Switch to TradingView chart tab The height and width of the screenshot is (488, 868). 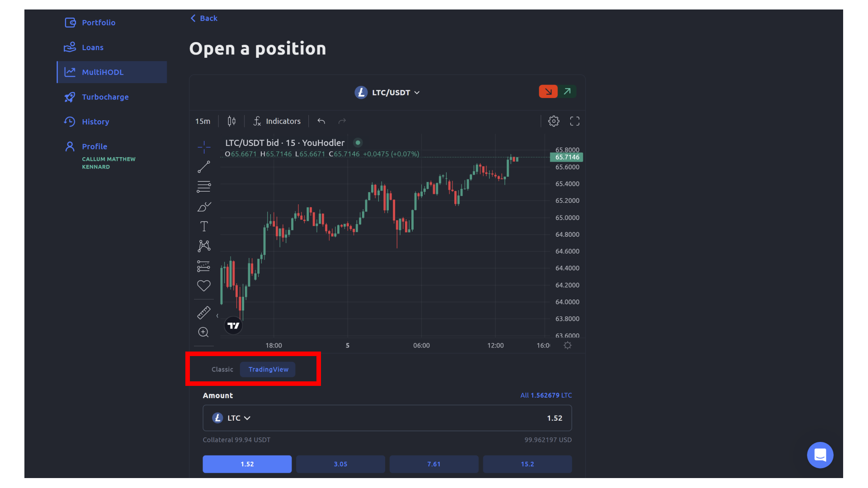268,369
